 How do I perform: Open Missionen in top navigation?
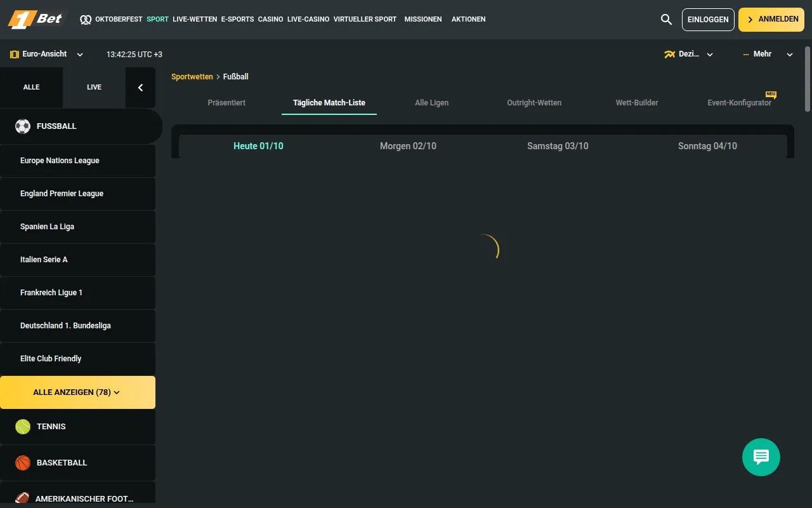coord(423,20)
